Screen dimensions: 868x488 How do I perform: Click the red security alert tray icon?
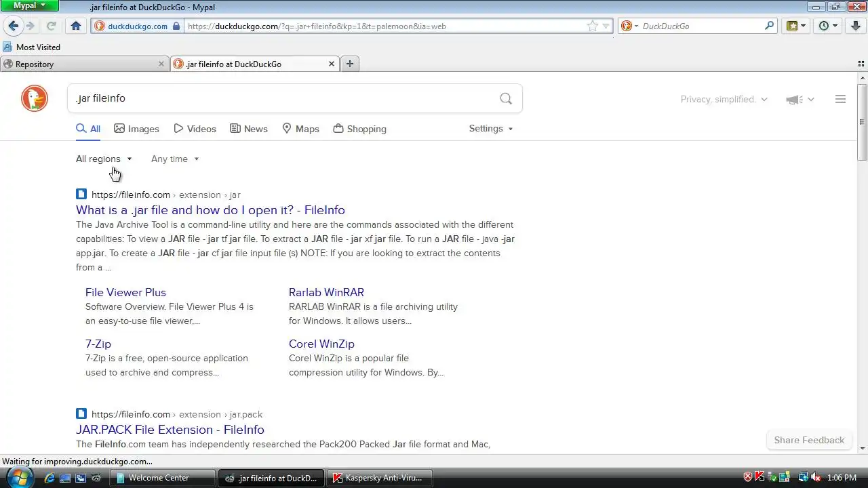[749, 478]
